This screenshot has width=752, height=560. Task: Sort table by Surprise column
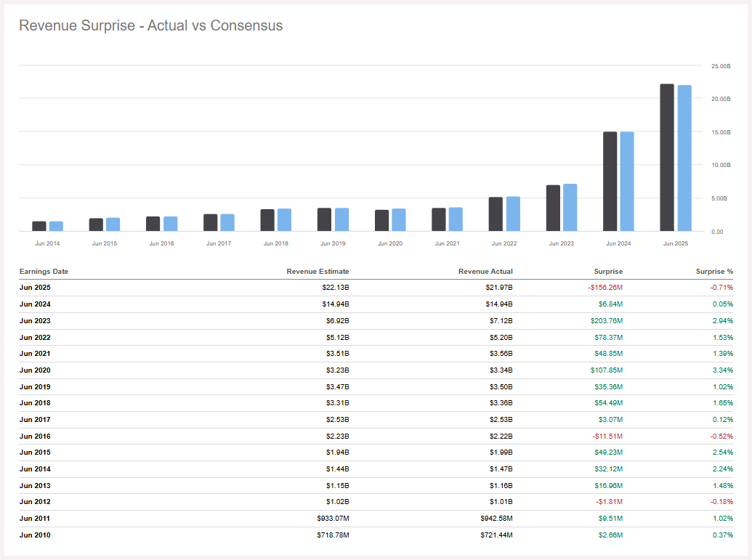(x=609, y=271)
